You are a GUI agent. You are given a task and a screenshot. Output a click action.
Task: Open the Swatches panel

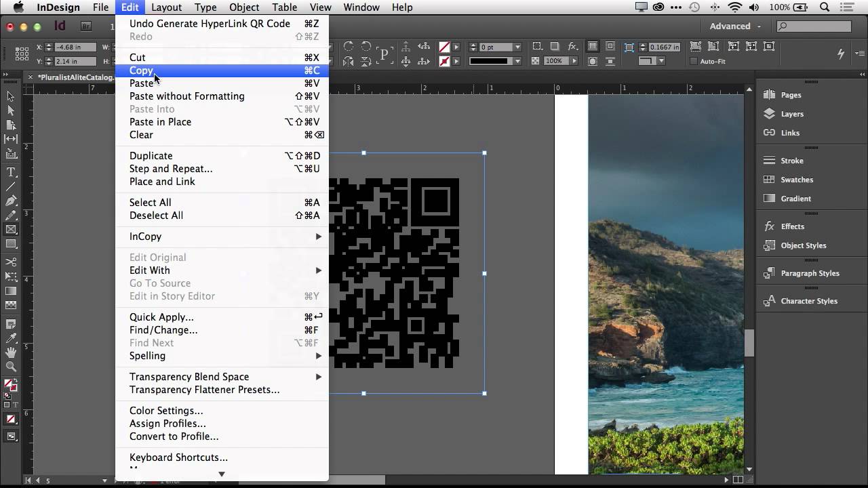[796, 180]
